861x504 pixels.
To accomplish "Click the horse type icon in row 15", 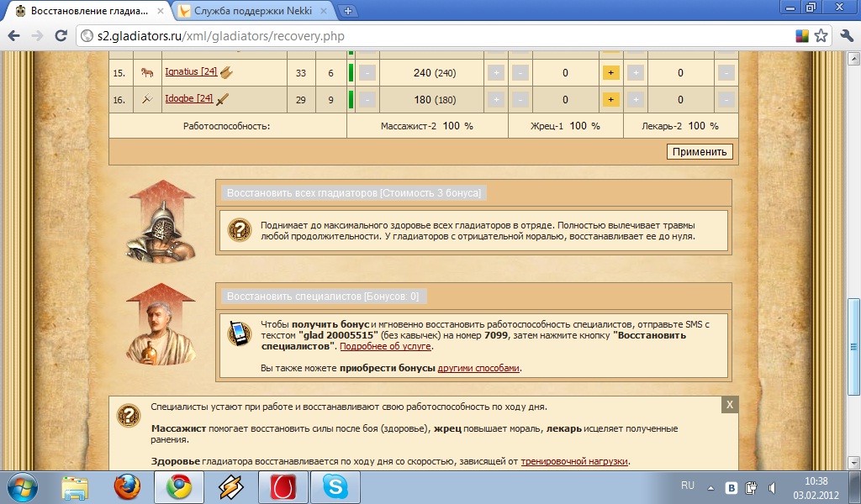I will (x=147, y=73).
